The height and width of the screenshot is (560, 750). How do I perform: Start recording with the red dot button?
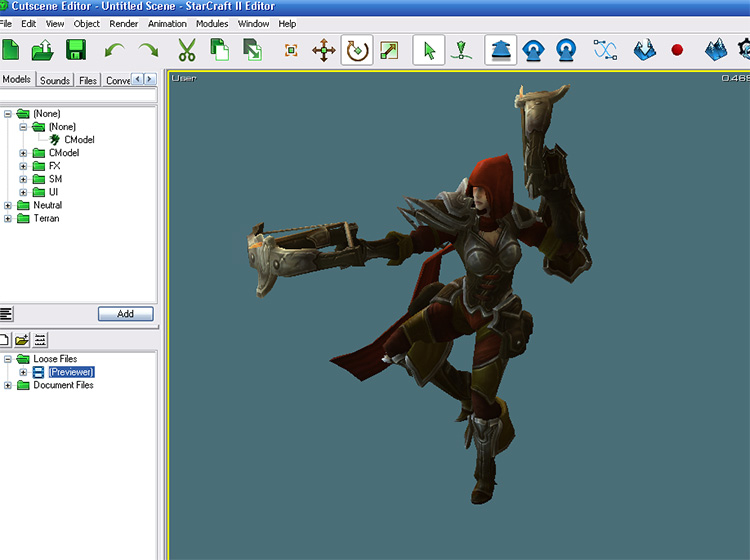coord(677,50)
